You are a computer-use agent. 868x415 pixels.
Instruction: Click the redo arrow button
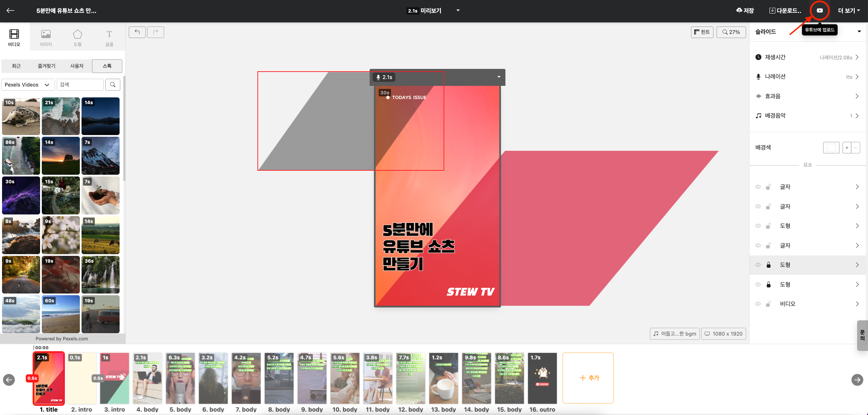[x=156, y=32]
